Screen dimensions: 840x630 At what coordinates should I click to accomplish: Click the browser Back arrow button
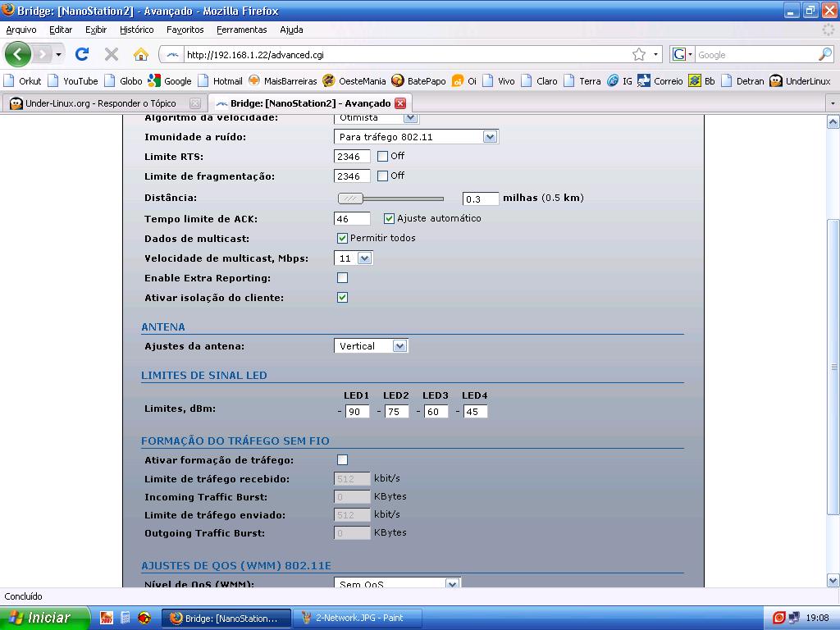coord(17,54)
